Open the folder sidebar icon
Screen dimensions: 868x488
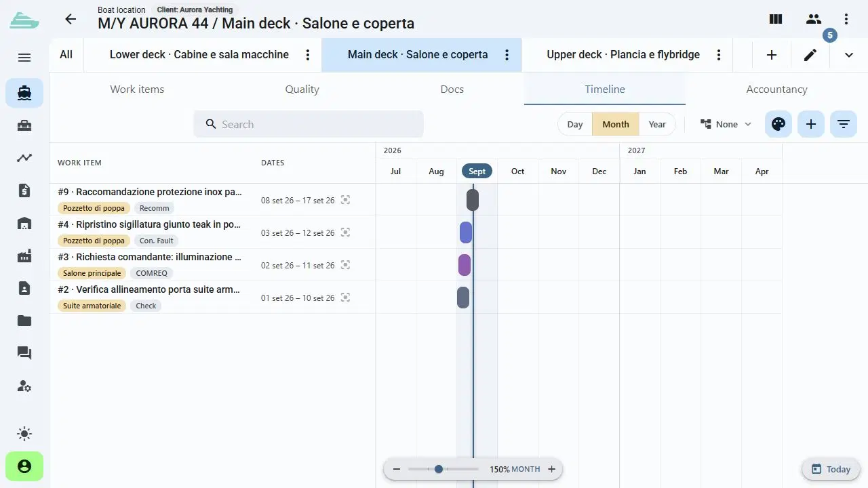pos(24,321)
